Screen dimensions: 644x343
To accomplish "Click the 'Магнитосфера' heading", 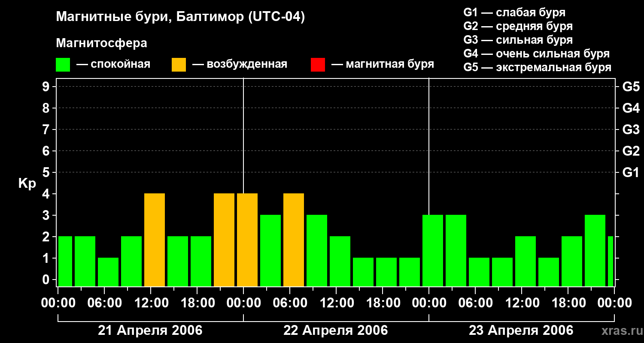I will point(102,43).
